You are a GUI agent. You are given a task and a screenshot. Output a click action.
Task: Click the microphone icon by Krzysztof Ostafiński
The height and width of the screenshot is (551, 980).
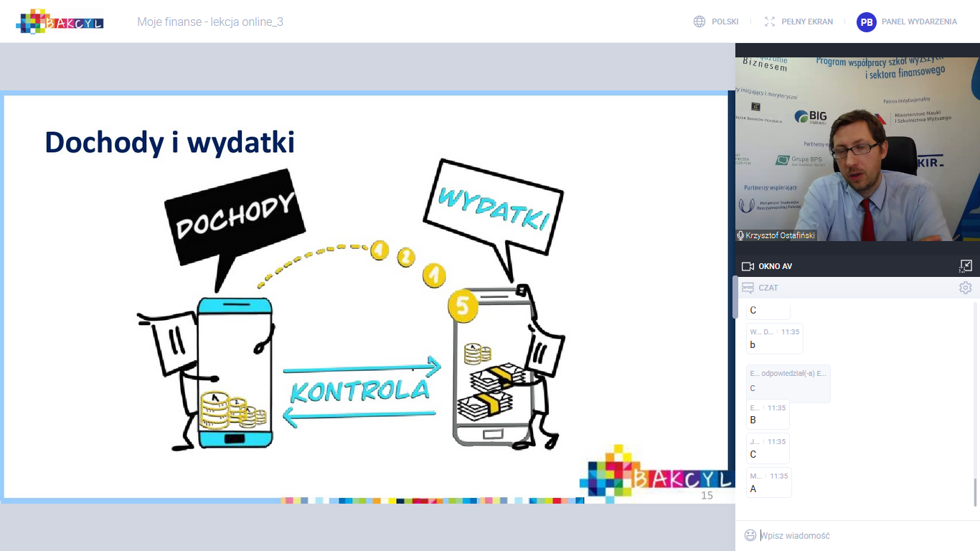(x=740, y=235)
